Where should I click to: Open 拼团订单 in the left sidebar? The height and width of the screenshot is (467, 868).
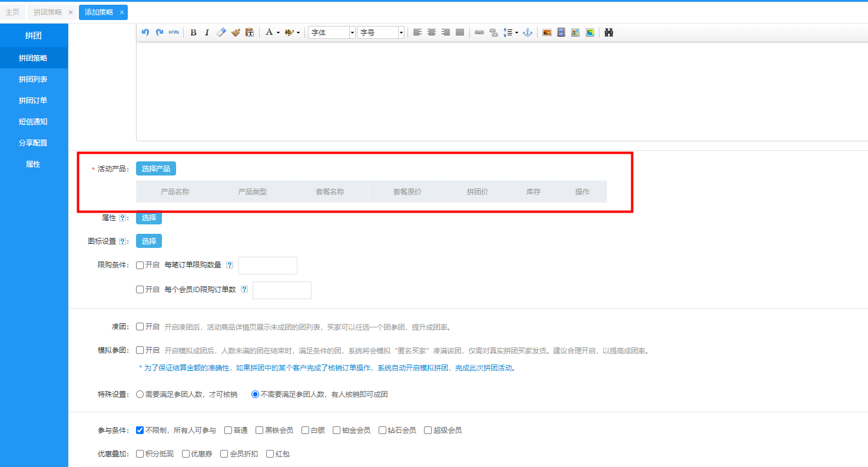pyautogui.click(x=33, y=100)
